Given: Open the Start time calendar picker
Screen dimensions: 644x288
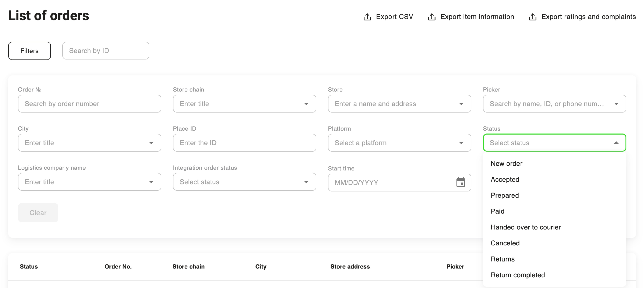Looking at the screenshot, I should pyautogui.click(x=460, y=182).
